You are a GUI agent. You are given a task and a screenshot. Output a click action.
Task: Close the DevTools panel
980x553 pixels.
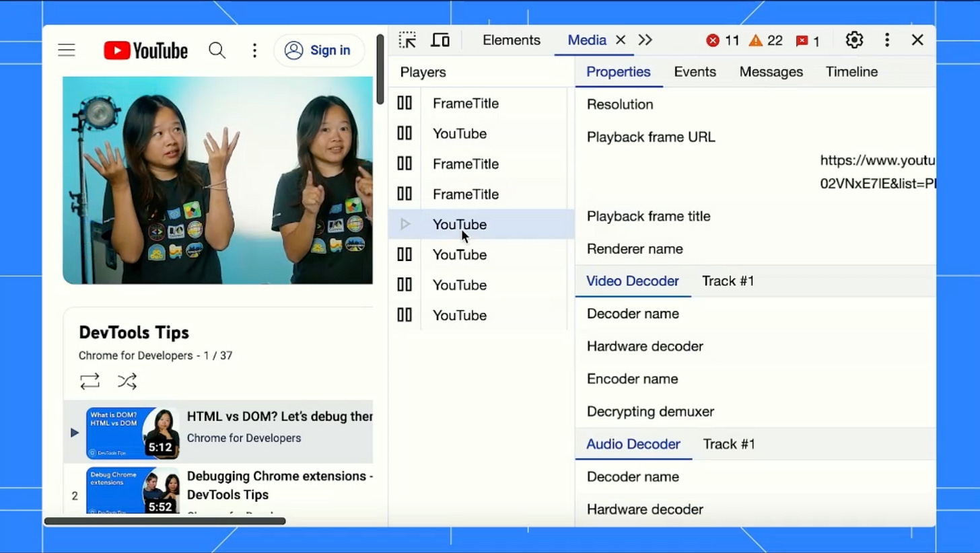(x=917, y=40)
